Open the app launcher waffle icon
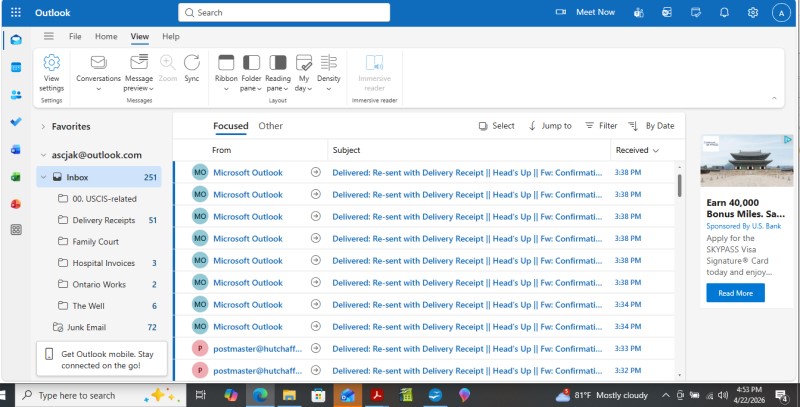 tap(16, 13)
